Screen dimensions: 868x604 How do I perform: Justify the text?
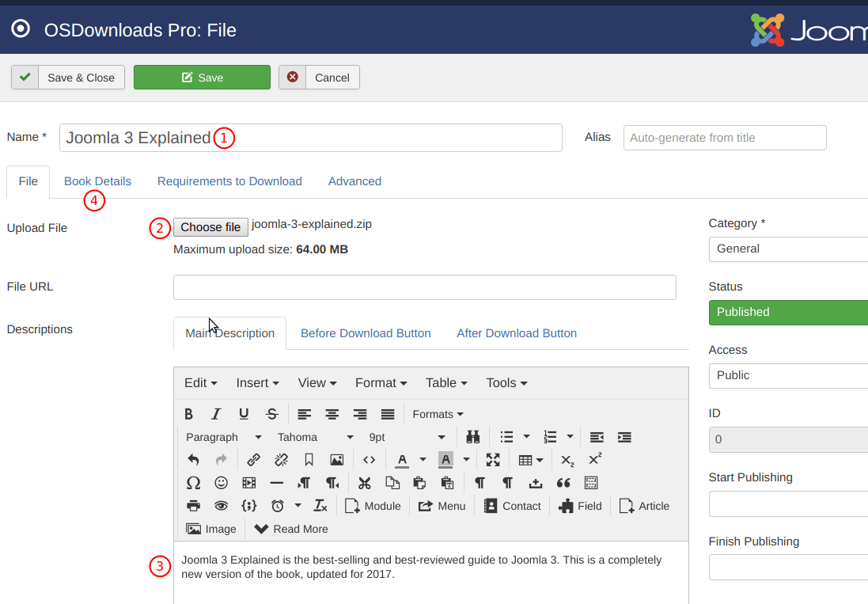coord(388,413)
